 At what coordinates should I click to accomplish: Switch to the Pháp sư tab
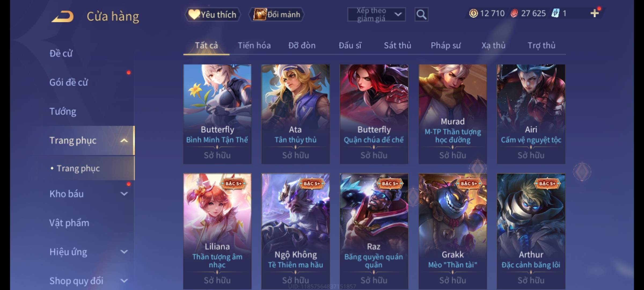pyautogui.click(x=446, y=45)
